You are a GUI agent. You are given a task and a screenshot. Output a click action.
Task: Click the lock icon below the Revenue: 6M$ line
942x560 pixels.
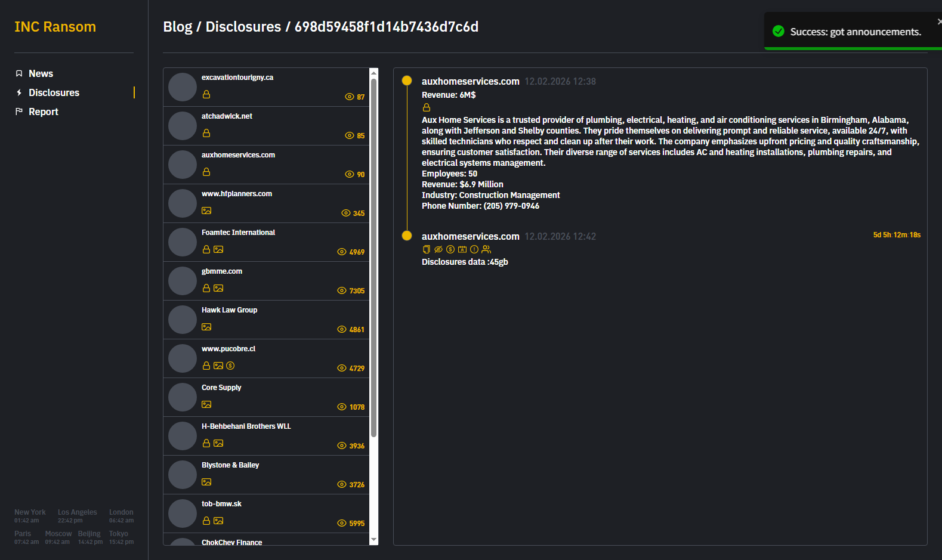point(426,107)
